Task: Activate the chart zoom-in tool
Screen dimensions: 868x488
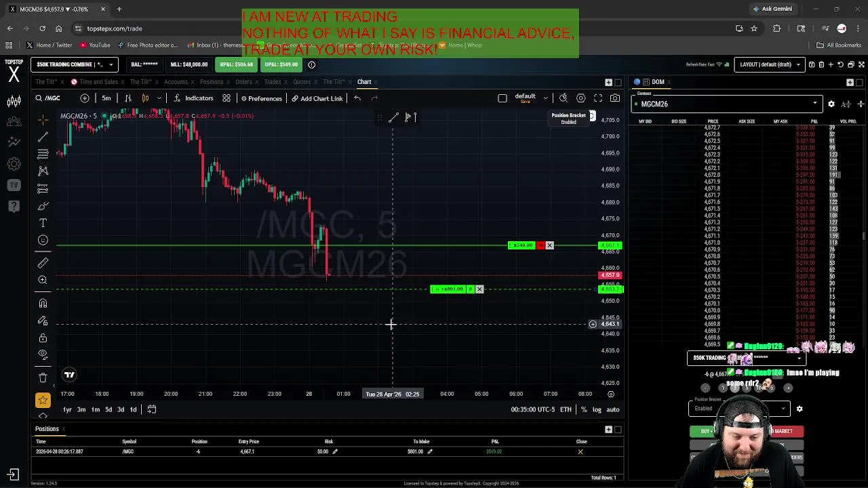Action: 43,280
